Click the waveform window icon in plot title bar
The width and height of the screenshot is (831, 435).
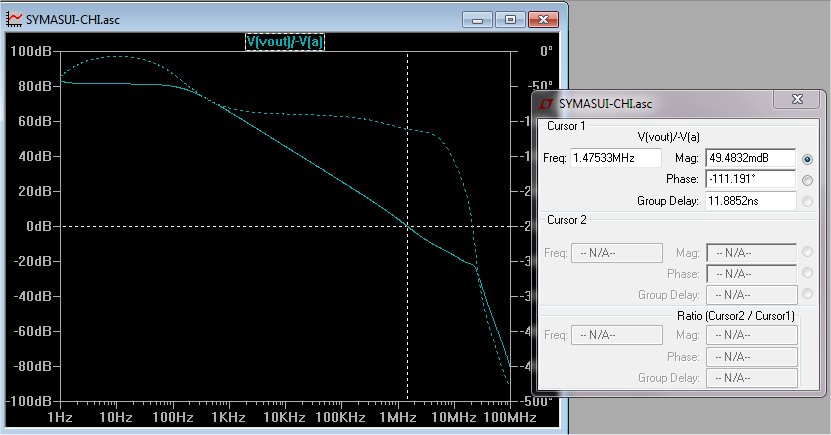tap(14, 20)
